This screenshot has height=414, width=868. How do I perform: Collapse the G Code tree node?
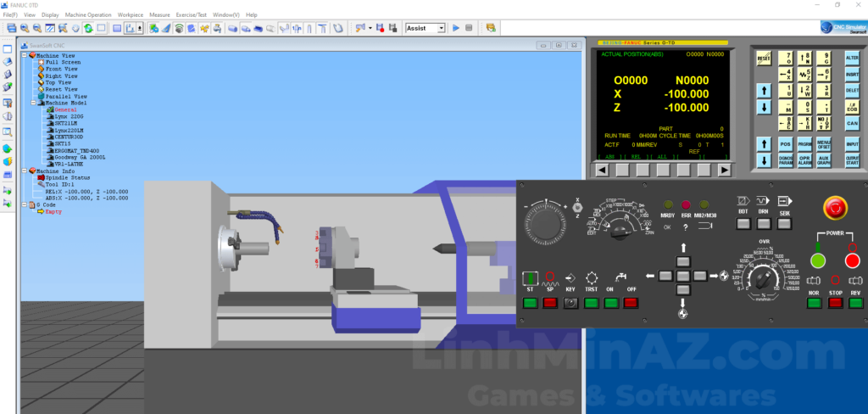(x=25, y=205)
